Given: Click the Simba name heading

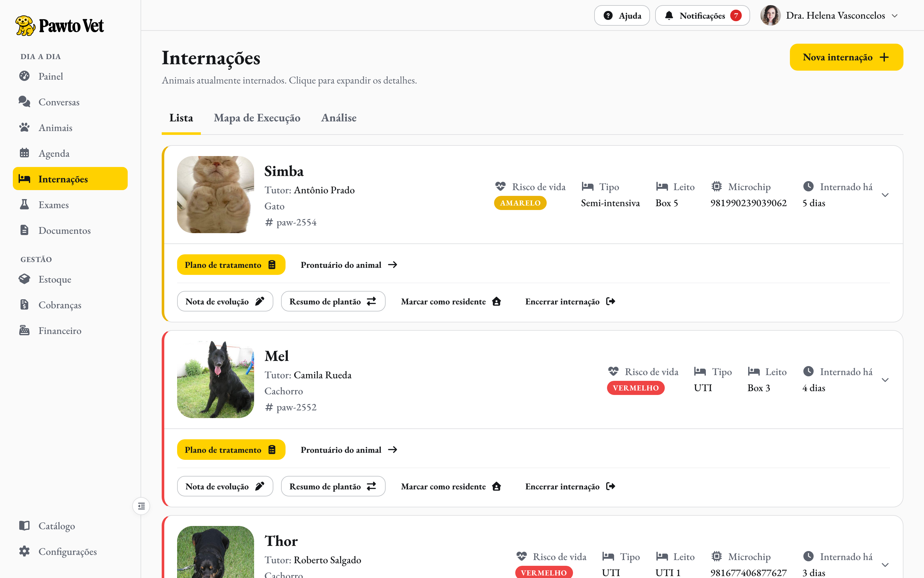Looking at the screenshot, I should (x=284, y=171).
